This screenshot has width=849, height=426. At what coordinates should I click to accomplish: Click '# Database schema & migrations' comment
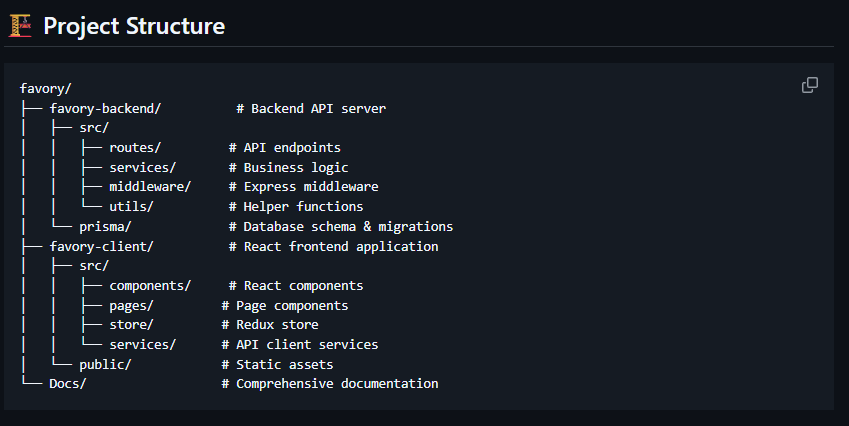pos(341,226)
